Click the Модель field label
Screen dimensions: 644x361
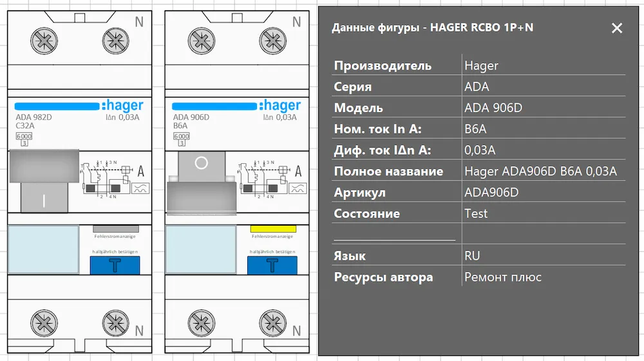pyautogui.click(x=359, y=108)
